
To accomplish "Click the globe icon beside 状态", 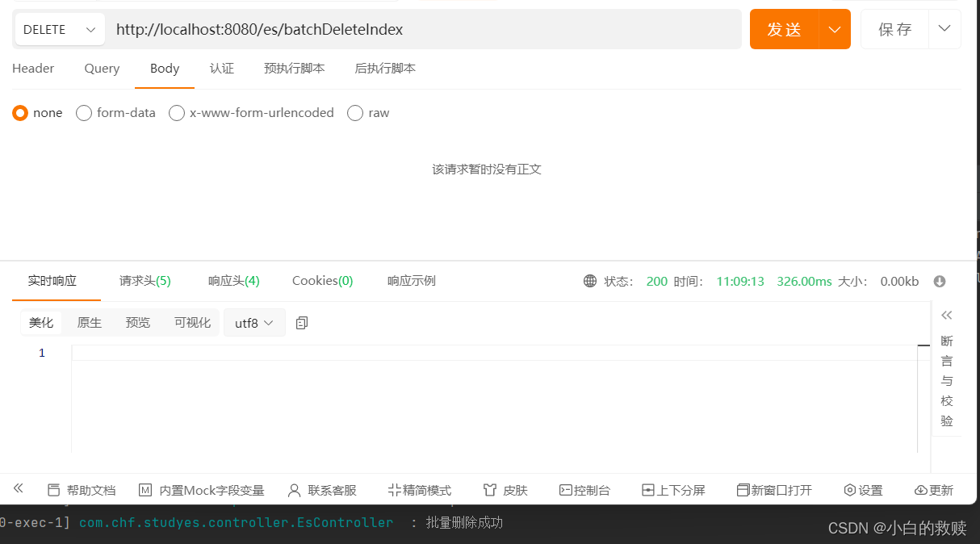I will coord(590,281).
